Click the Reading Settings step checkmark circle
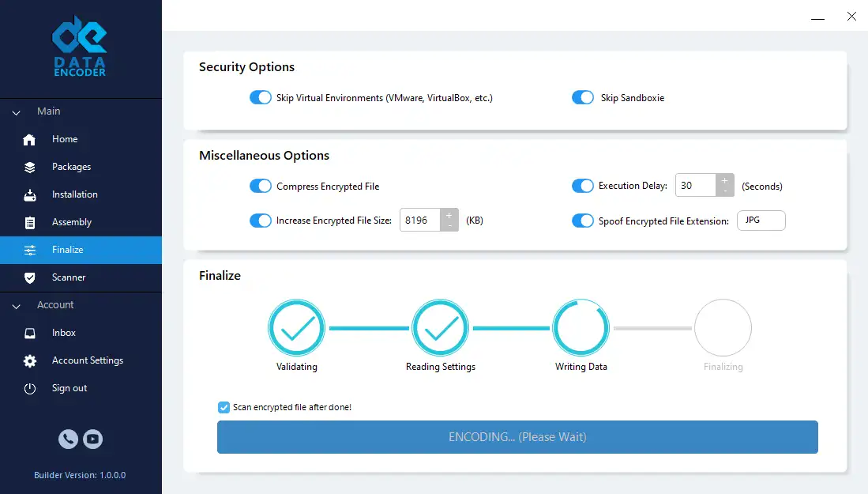 click(x=441, y=328)
